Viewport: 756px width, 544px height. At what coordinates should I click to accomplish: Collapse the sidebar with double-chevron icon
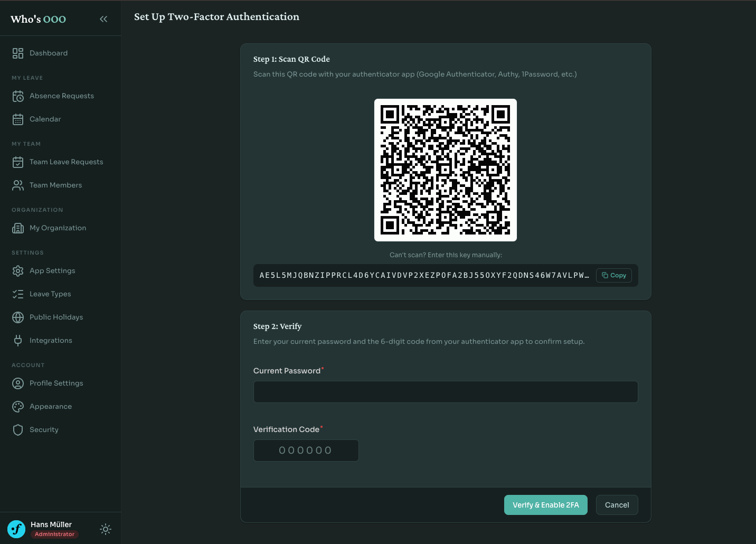(103, 19)
